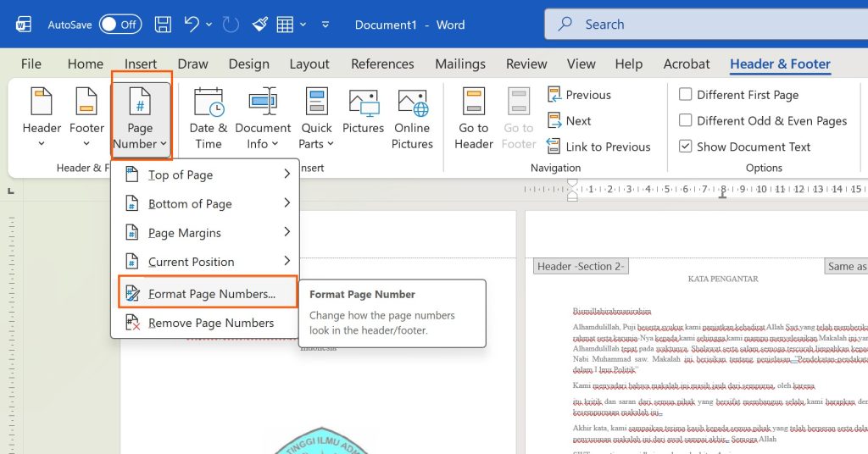Click Go to Header

[474, 119]
